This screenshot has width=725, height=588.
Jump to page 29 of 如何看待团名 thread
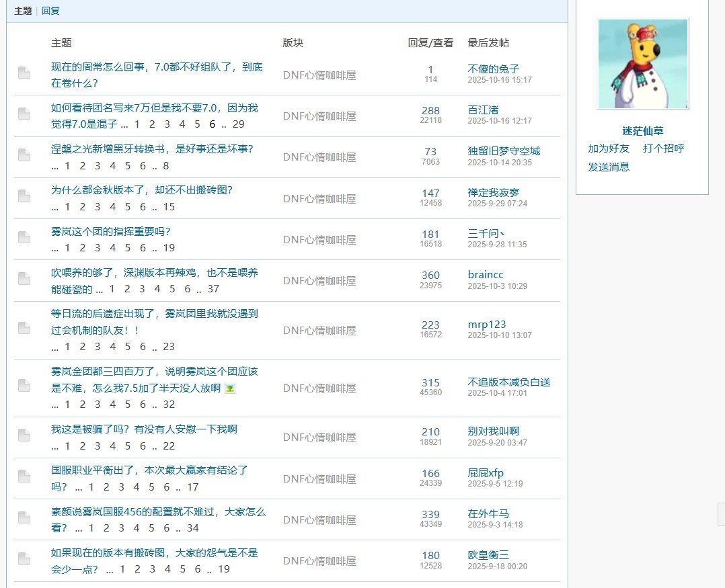tap(238, 124)
